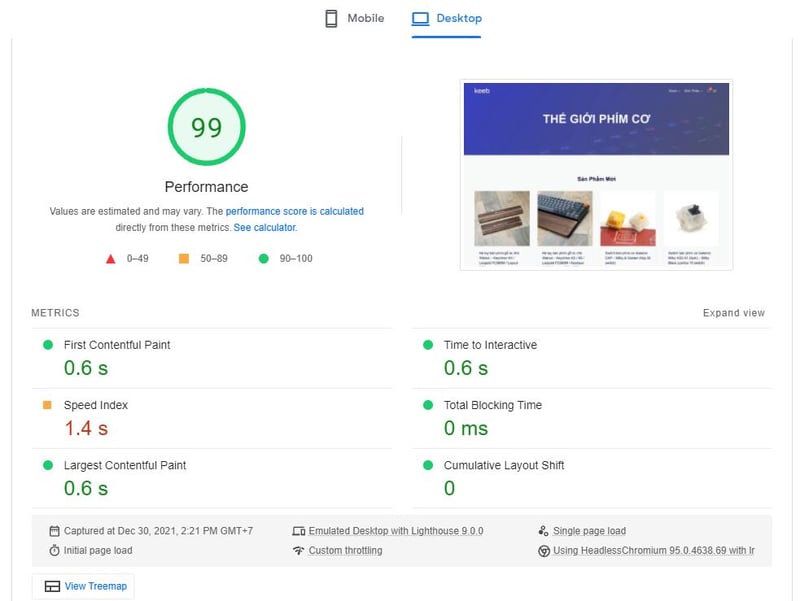The image size is (800, 601).
Task: Open the 'performance score is calculated' link
Action: 294,212
